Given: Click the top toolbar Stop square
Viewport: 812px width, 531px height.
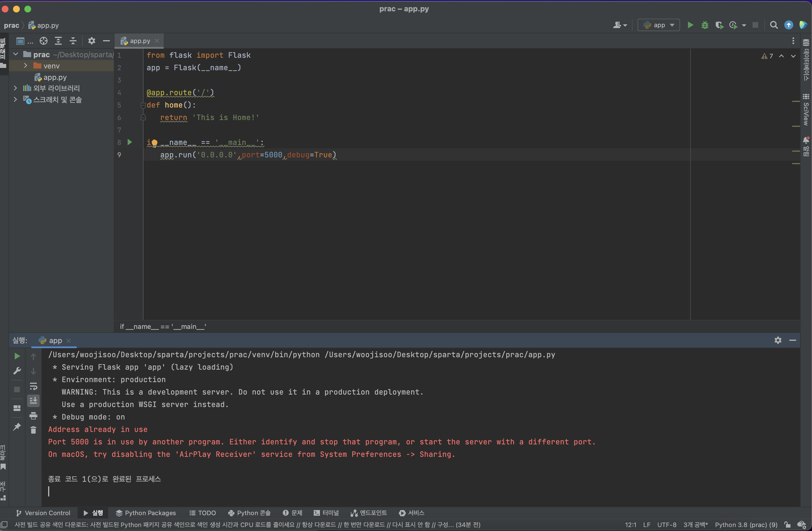Looking at the screenshot, I should 755,25.
